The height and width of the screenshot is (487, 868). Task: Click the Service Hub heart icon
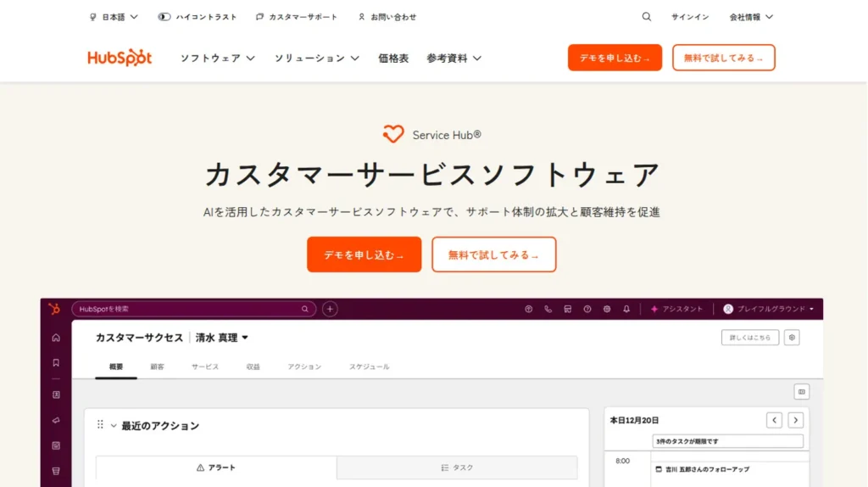[393, 134]
